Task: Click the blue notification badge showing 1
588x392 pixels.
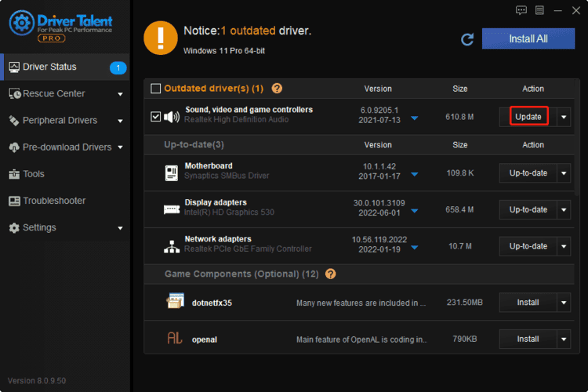Action: [118, 68]
